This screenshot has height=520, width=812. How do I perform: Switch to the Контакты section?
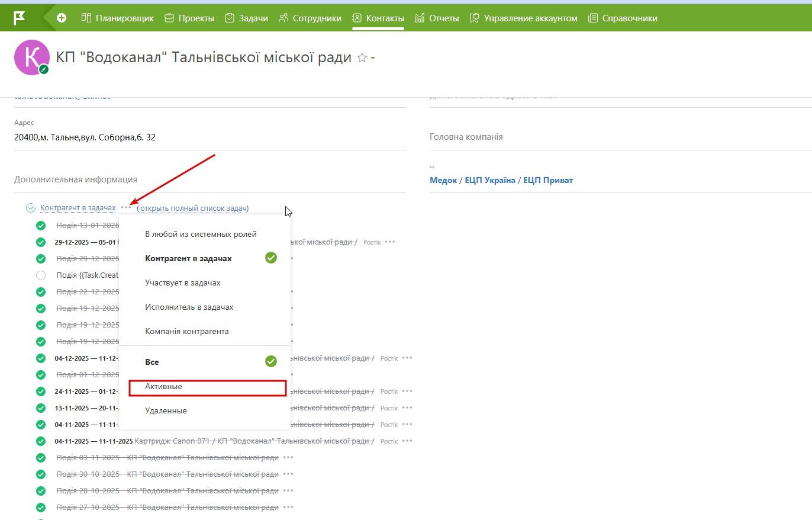point(378,18)
